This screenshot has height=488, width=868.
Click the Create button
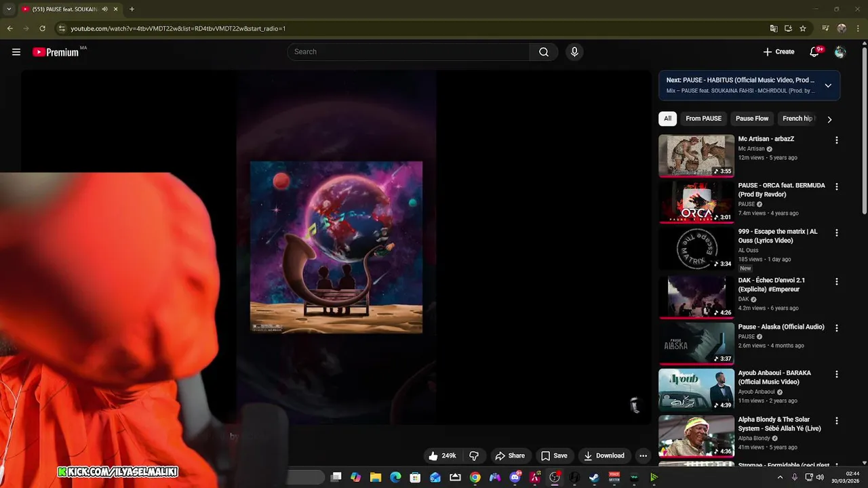(778, 52)
